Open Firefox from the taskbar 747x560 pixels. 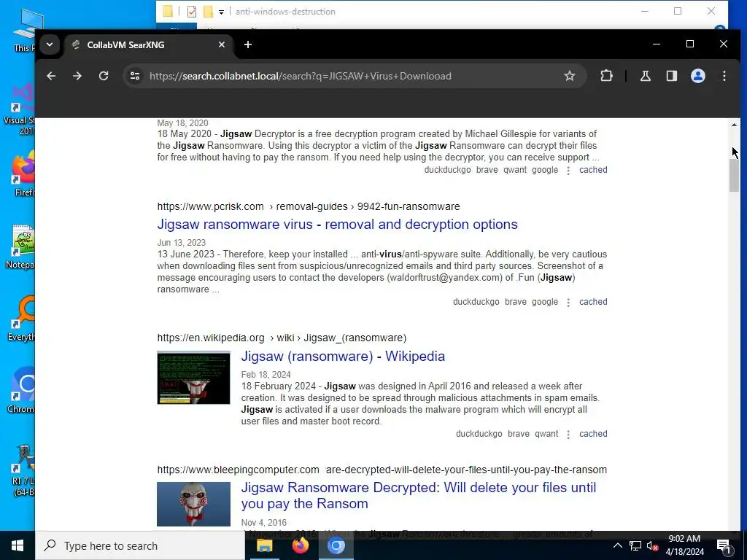[x=300, y=545]
